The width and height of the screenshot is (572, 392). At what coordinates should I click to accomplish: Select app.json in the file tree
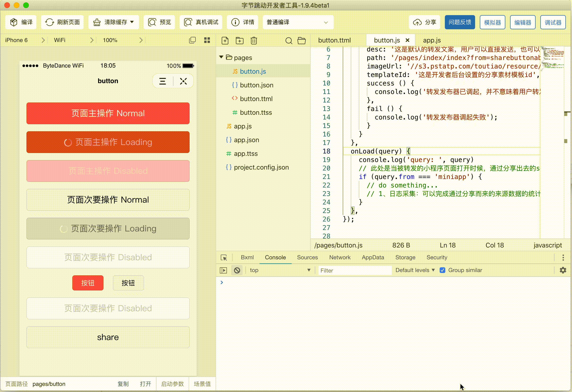(x=263, y=140)
